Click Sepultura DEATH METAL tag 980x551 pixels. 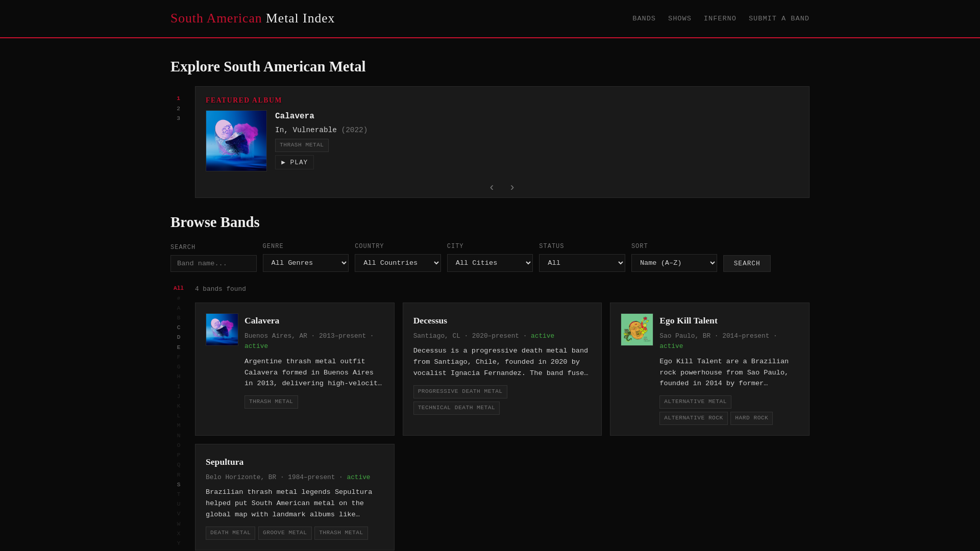click(x=230, y=533)
